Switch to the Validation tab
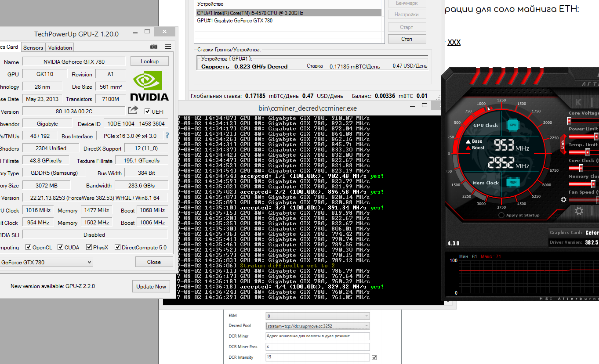 [60, 47]
